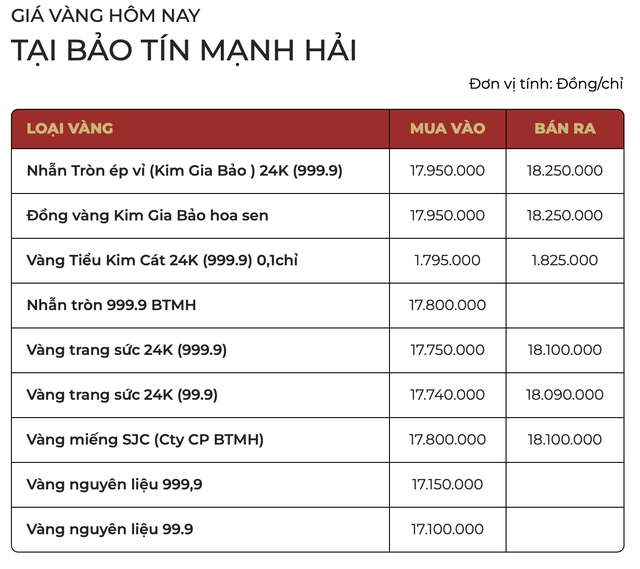Click Vàng Tiểu Kim Cát 24K row label
This screenshot has height=569, width=640.
click(x=162, y=260)
